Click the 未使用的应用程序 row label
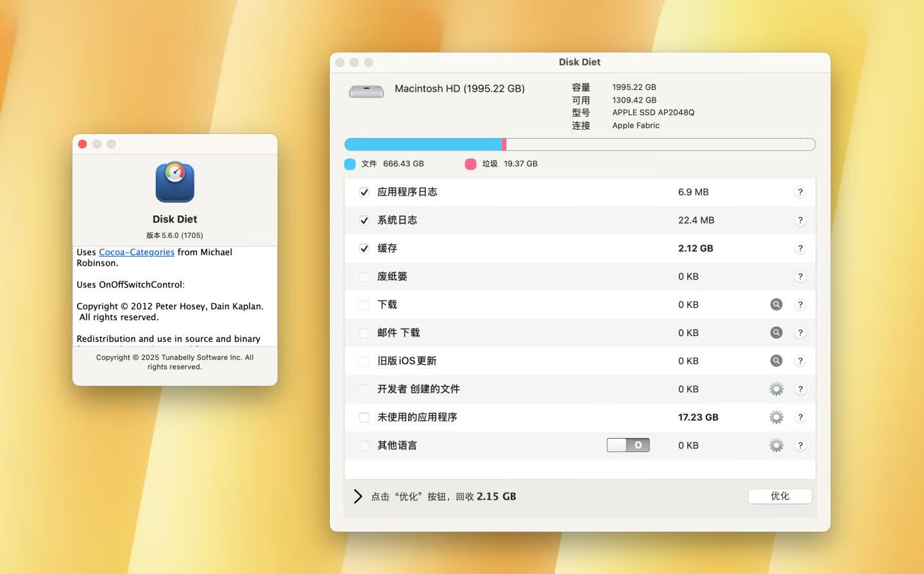This screenshot has width=924, height=574. click(417, 418)
